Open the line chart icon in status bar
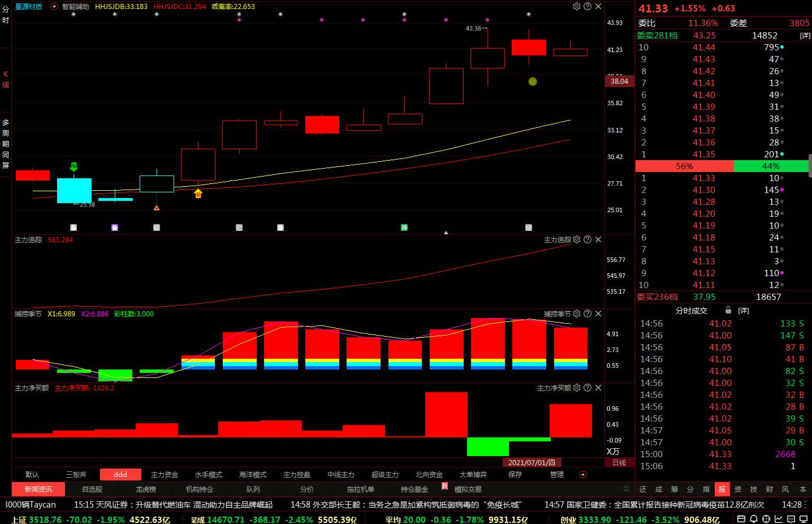This screenshot has width=812, height=524. pos(779,519)
